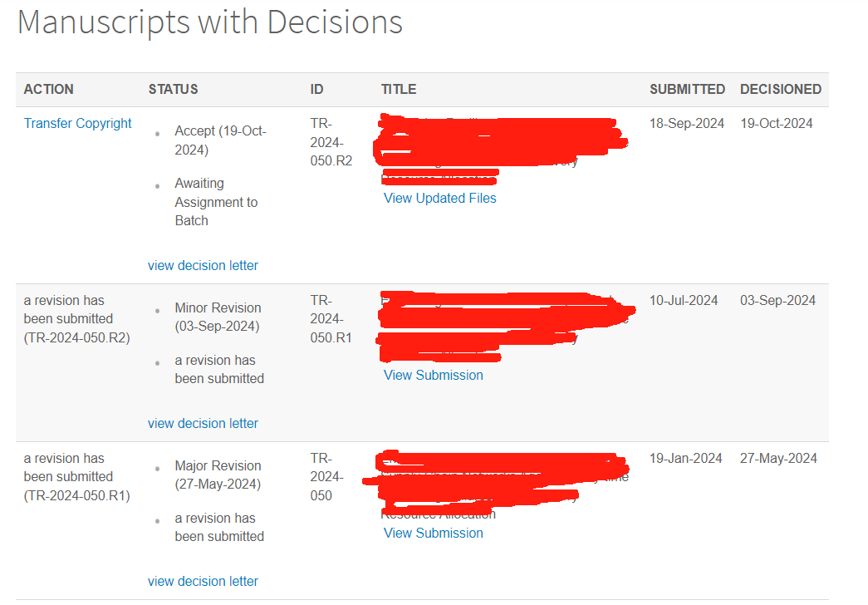Click the Transfer Copyright link

click(77, 124)
